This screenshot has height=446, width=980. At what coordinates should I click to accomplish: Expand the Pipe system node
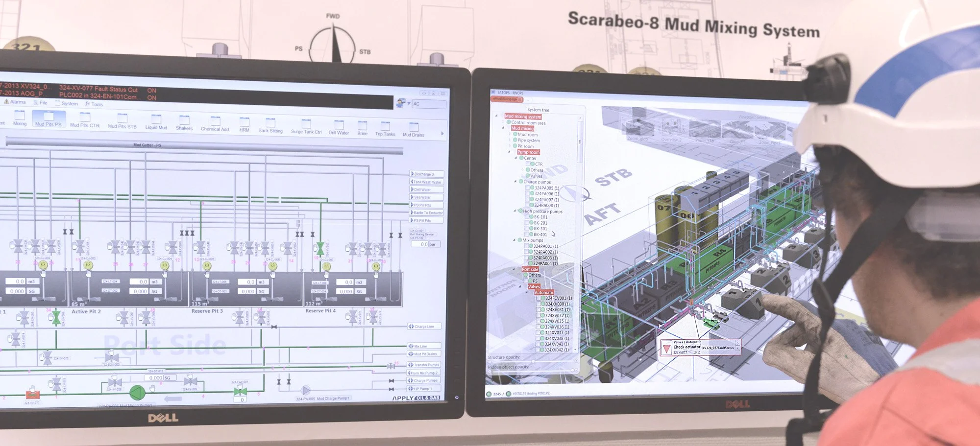tap(510, 140)
